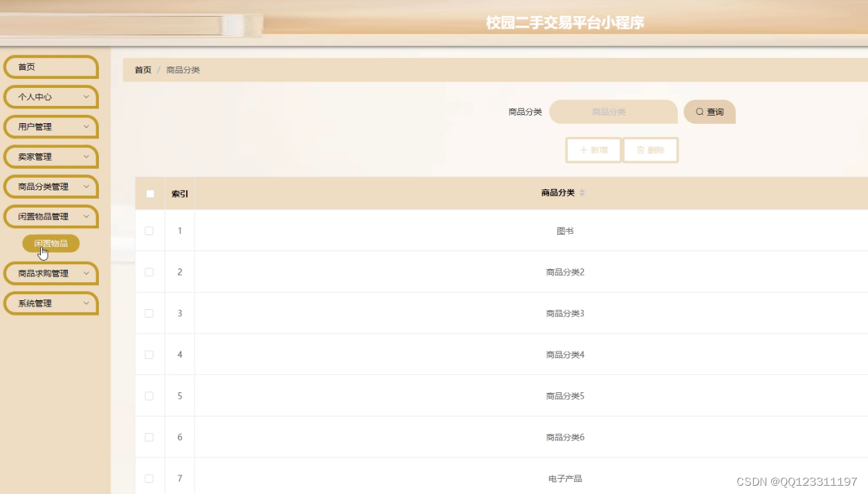Open the 卖家管理 sidebar menu

(50, 156)
